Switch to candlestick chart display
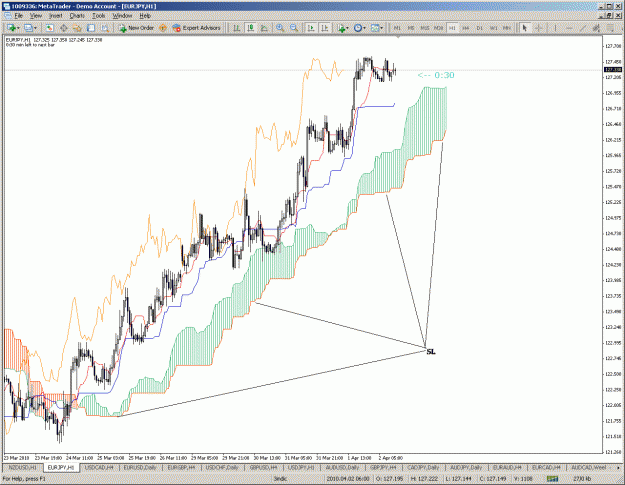Screen dimensions: 625x485 tap(251, 28)
